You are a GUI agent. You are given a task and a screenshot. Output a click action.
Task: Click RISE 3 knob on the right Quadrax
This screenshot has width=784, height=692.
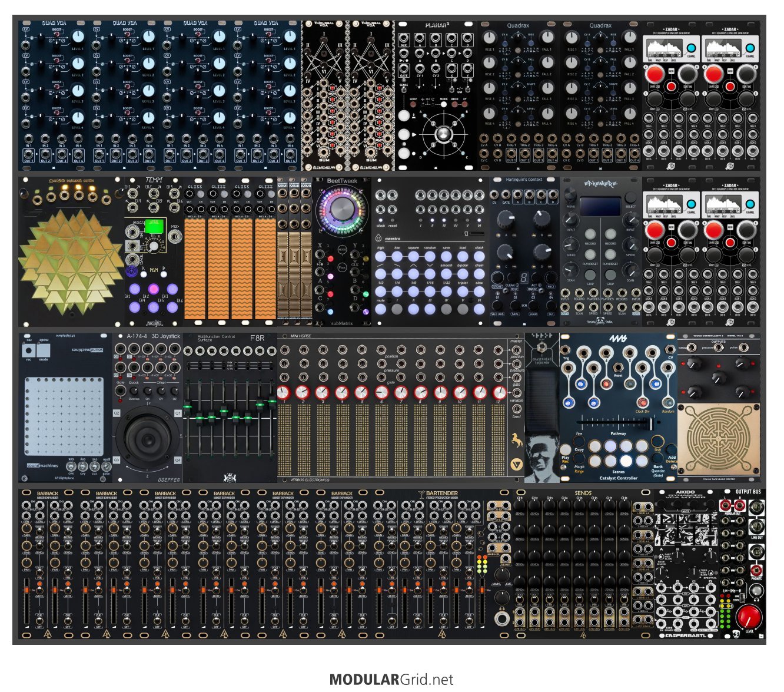(572, 87)
